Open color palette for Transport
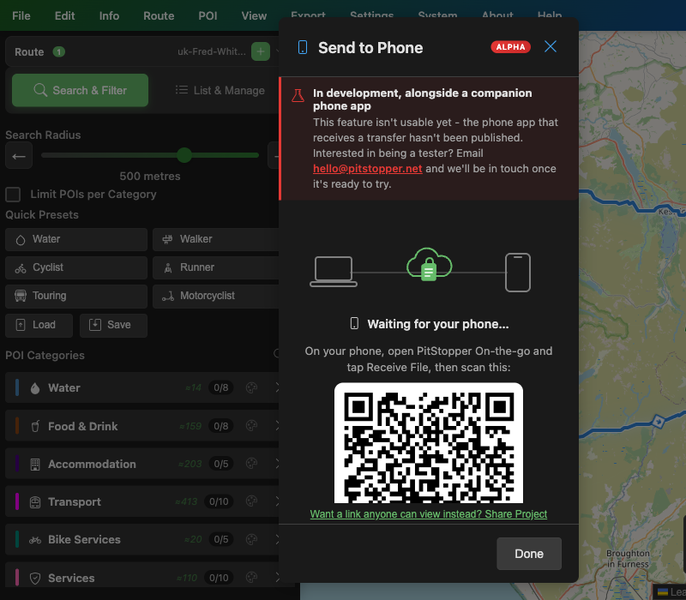The width and height of the screenshot is (686, 600). (x=252, y=502)
